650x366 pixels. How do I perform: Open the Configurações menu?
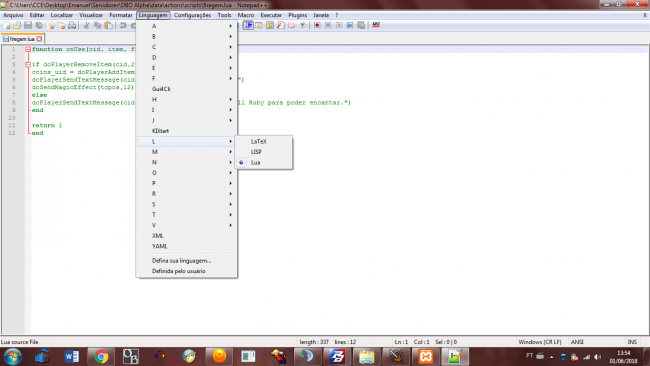(192, 15)
